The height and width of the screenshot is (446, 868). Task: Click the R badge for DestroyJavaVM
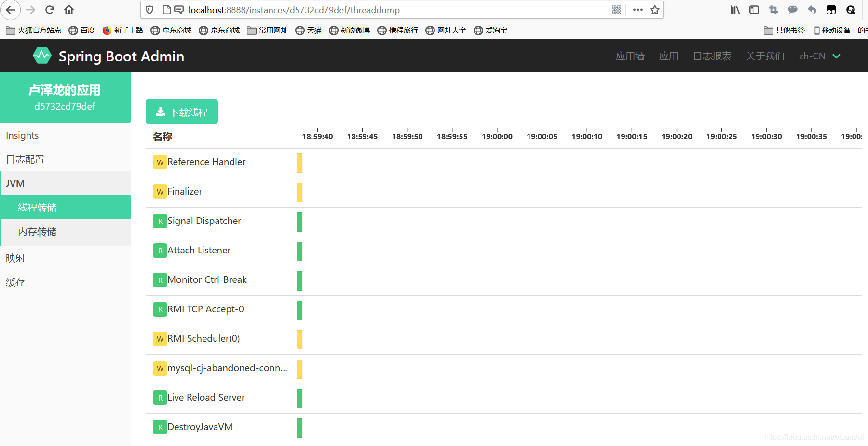pyautogui.click(x=160, y=427)
